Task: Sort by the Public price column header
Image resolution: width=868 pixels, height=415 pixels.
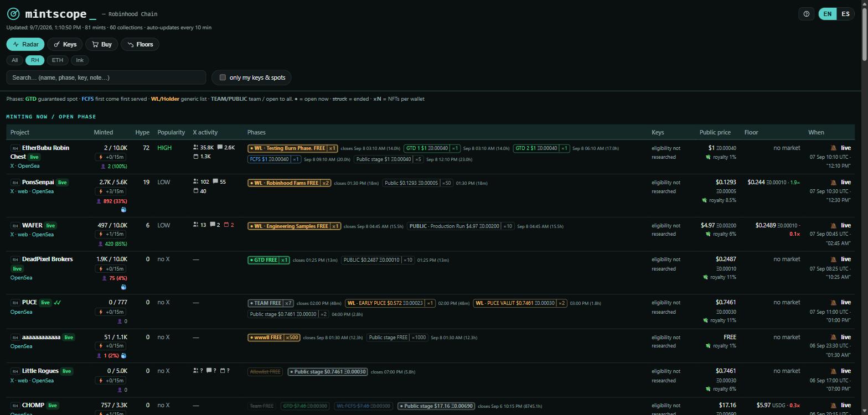Action: [715, 132]
